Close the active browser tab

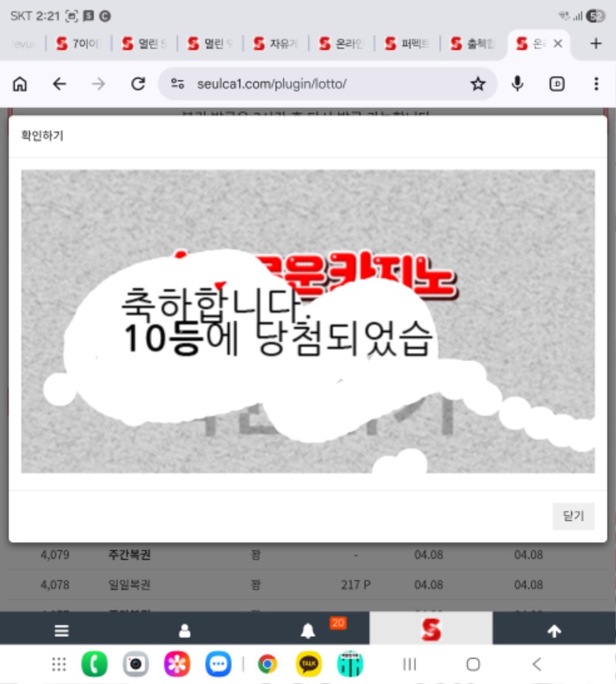pos(558,44)
